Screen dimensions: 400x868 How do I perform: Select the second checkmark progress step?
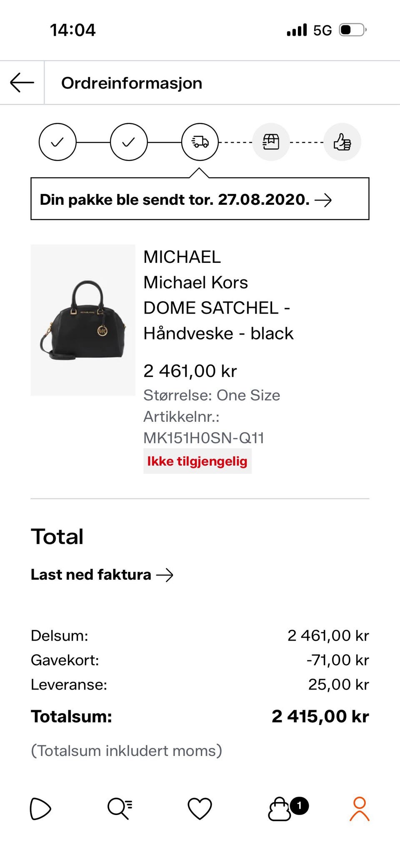click(129, 142)
